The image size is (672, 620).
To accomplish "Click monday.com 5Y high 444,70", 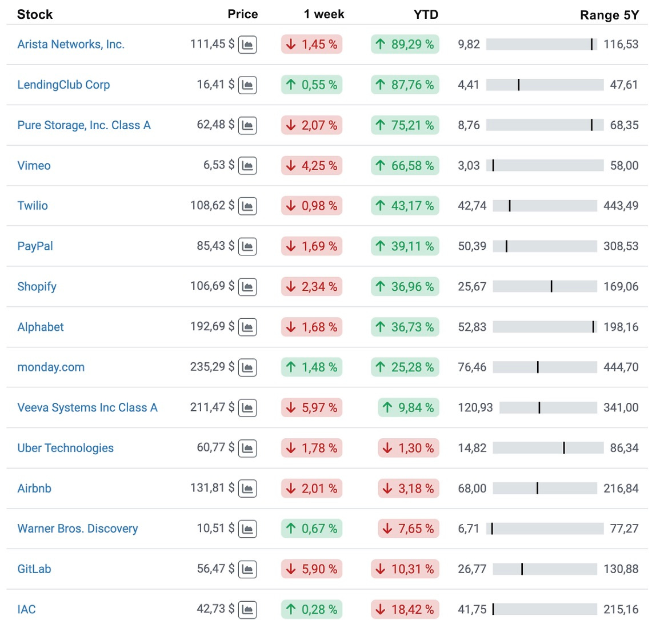I will 621,367.
